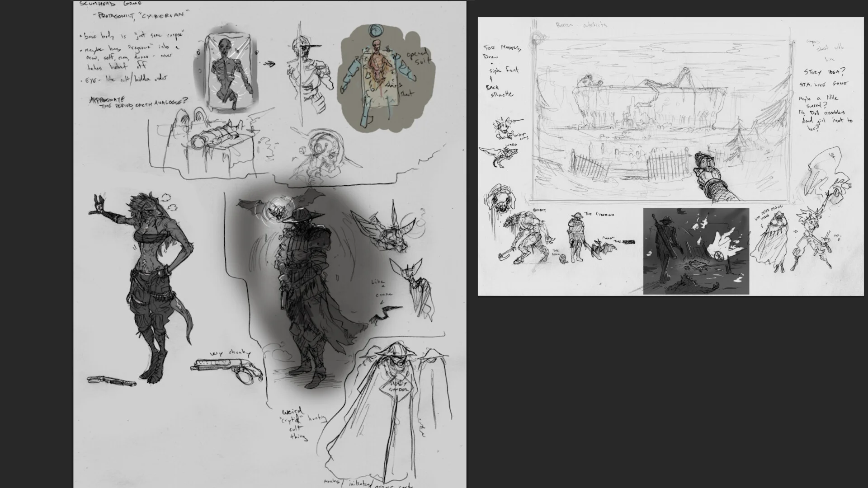Click the small lizard weapon on ground

(112, 381)
